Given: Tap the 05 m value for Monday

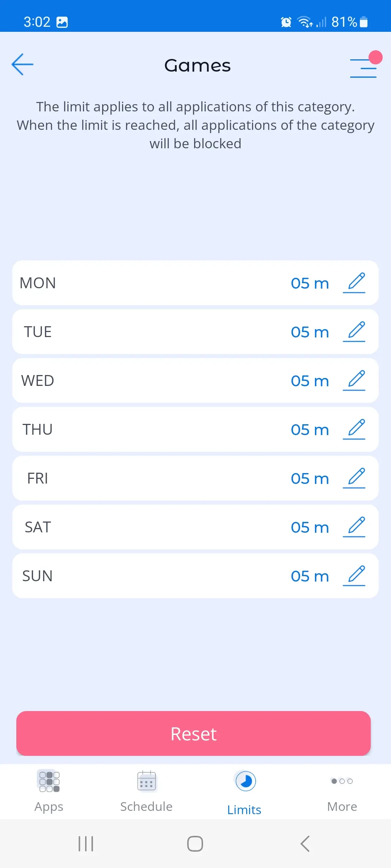Looking at the screenshot, I should [x=310, y=283].
